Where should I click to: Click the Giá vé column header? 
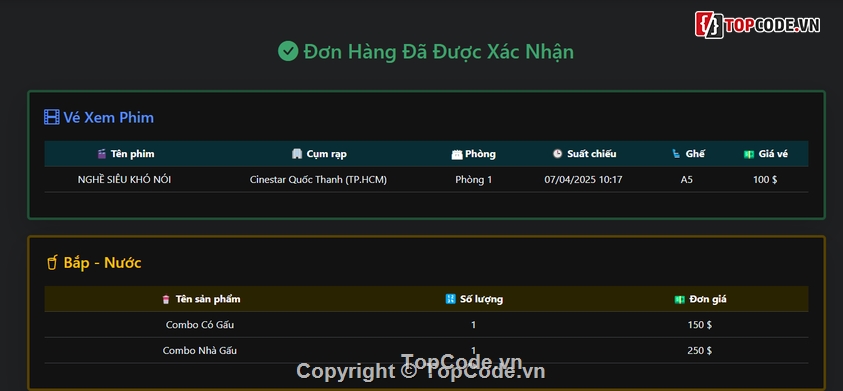pos(773,154)
